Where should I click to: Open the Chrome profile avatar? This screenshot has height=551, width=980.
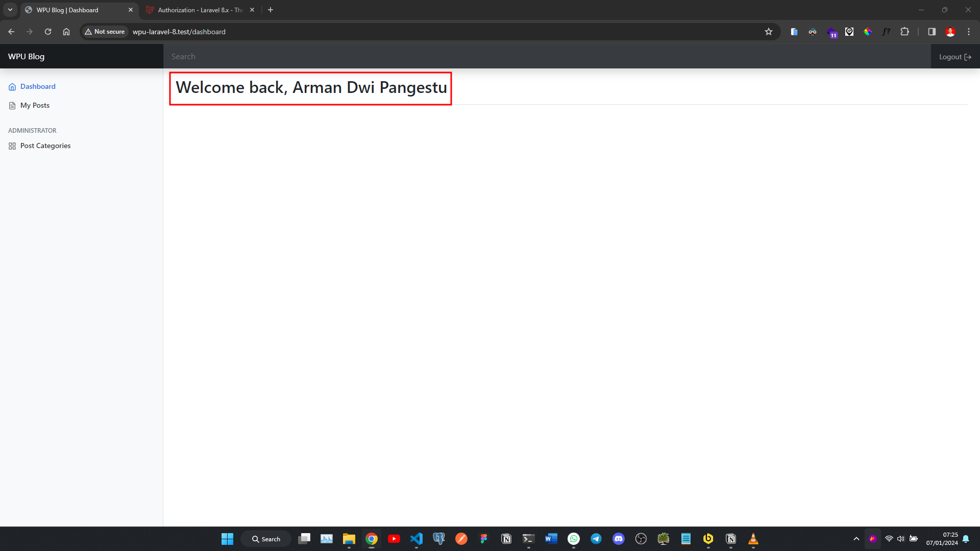tap(950, 32)
